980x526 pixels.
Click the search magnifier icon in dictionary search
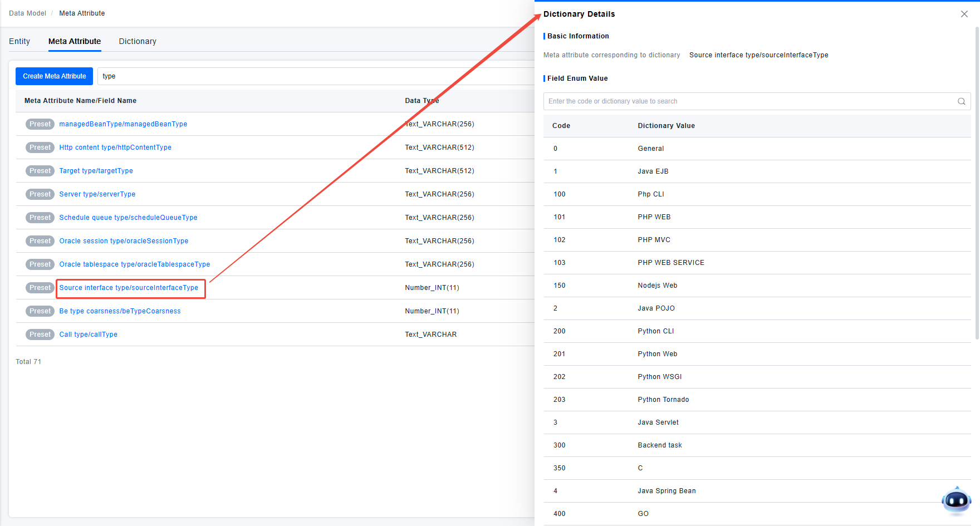(961, 101)
